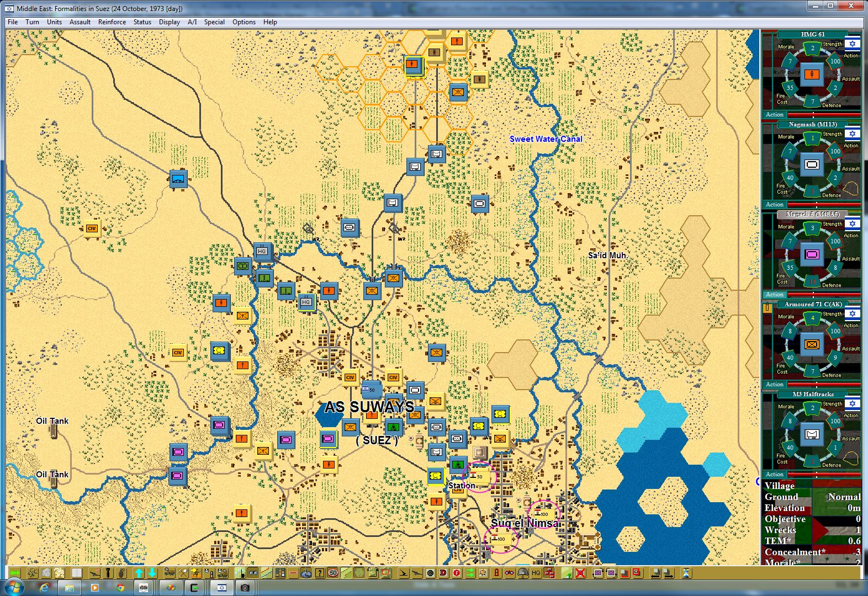Click the Nagmash (M113) action bar
The width and height of the screenshot is (868, 596).
pyautogui.click(x=812, y=204)
